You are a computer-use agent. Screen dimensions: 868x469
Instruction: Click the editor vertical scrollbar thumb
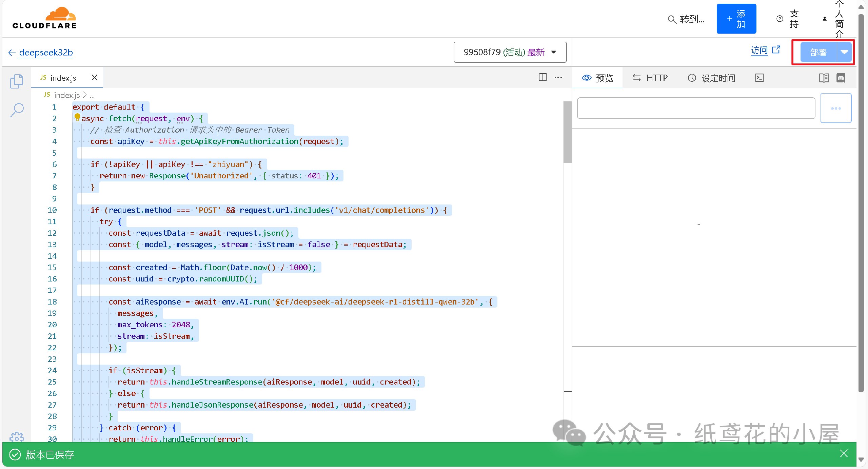click(x=567, y=132)
